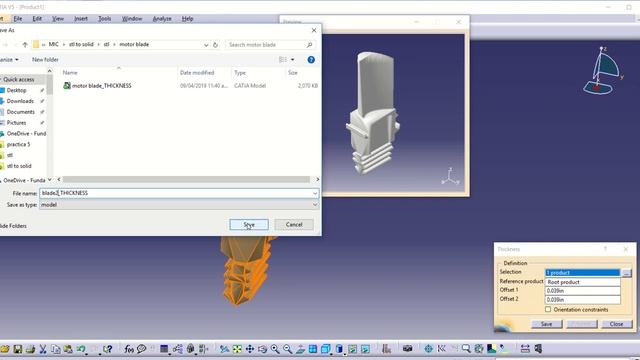Click the refresh icon in Save As address bar
This screenshot has width=640, height=360.
tap(216, 44)
